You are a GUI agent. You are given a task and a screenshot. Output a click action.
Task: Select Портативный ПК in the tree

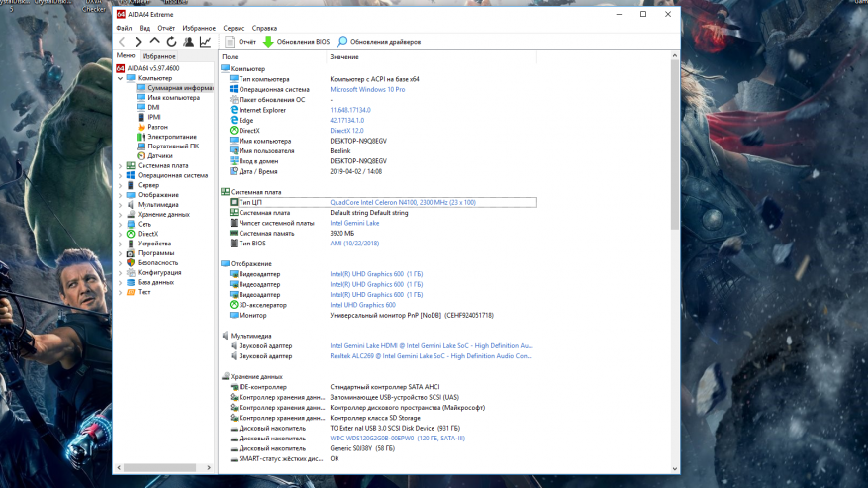[173, 146]
